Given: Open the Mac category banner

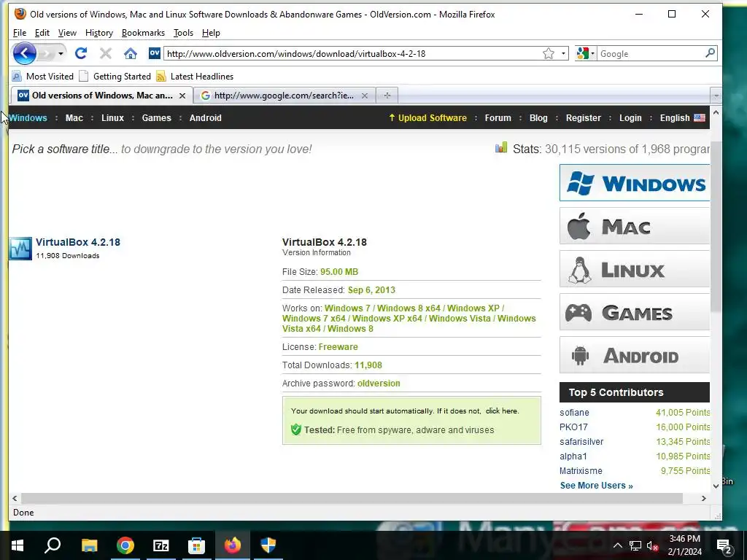Looking at the screenshot, I should point(635,226).
